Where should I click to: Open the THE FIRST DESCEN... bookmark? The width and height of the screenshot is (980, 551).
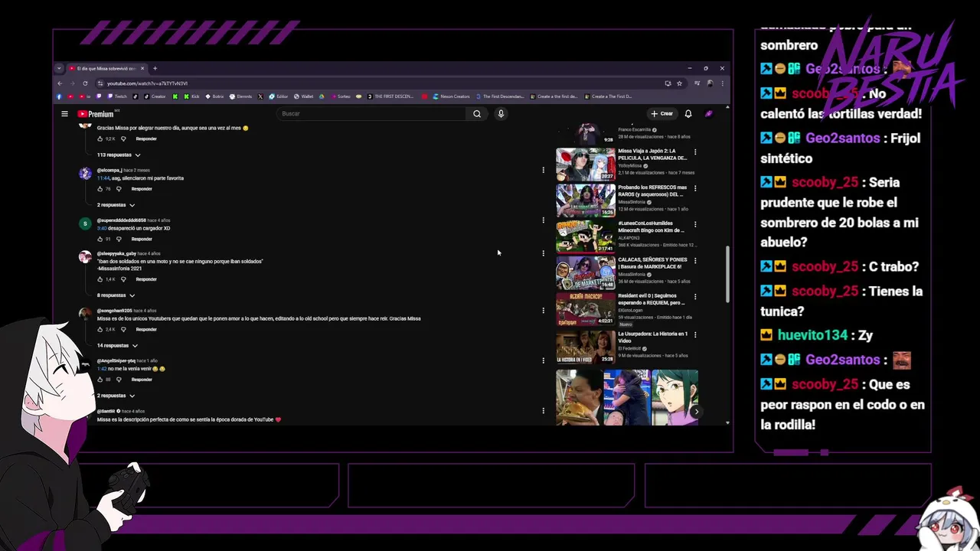pos(390,96)
